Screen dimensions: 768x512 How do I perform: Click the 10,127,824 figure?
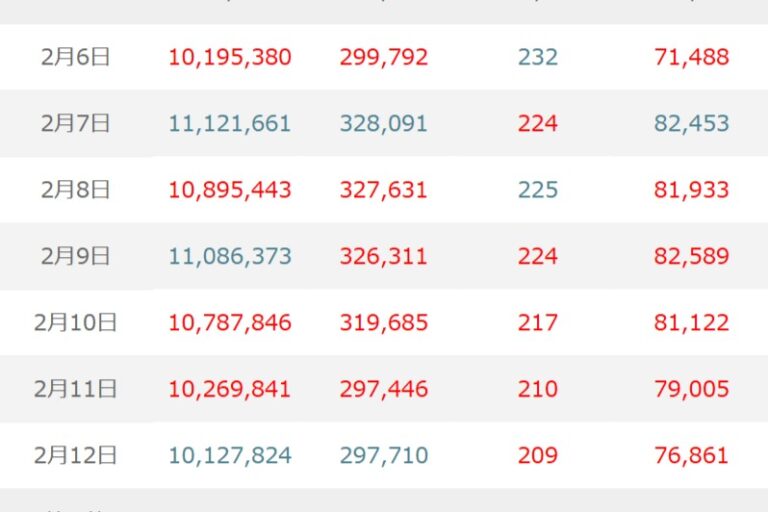click(230, 456)
